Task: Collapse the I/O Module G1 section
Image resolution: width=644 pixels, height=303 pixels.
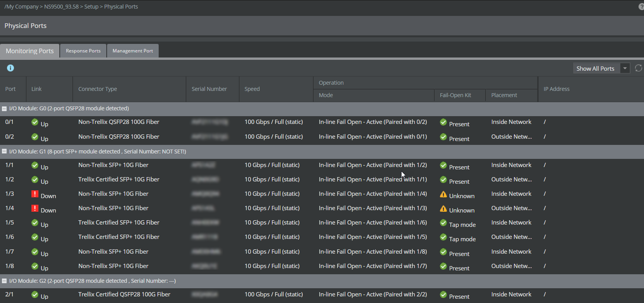Action: pyautogui.click(x=4, y=151)
